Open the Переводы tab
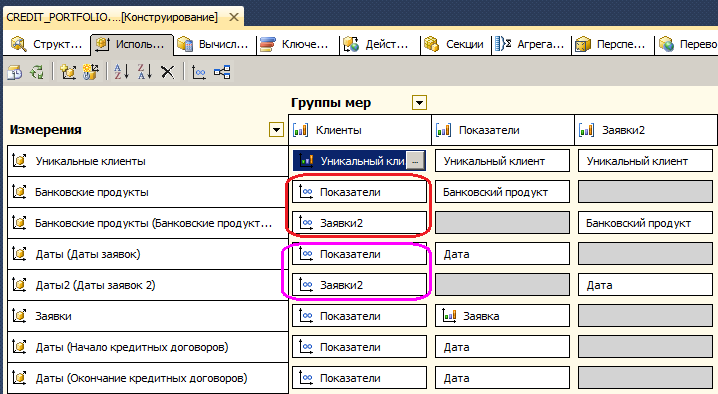The width and height of the screenshot is (718, 394). pos(687,44)
